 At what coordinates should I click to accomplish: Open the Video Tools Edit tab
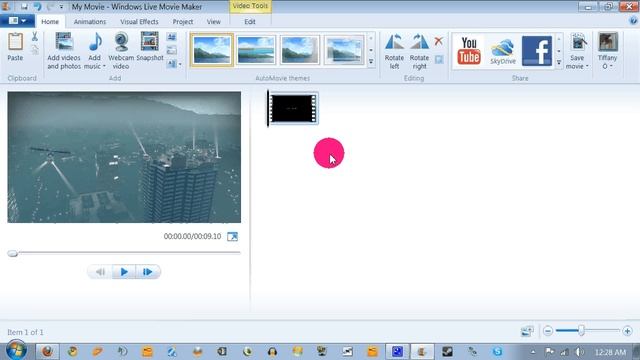coord(250,22)
